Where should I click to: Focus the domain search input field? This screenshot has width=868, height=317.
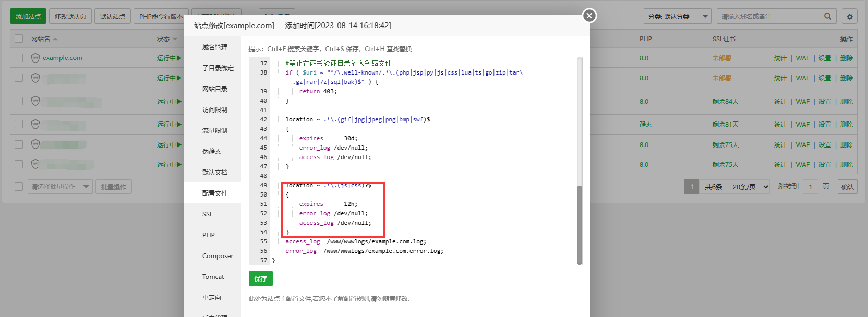coord(769,17)
